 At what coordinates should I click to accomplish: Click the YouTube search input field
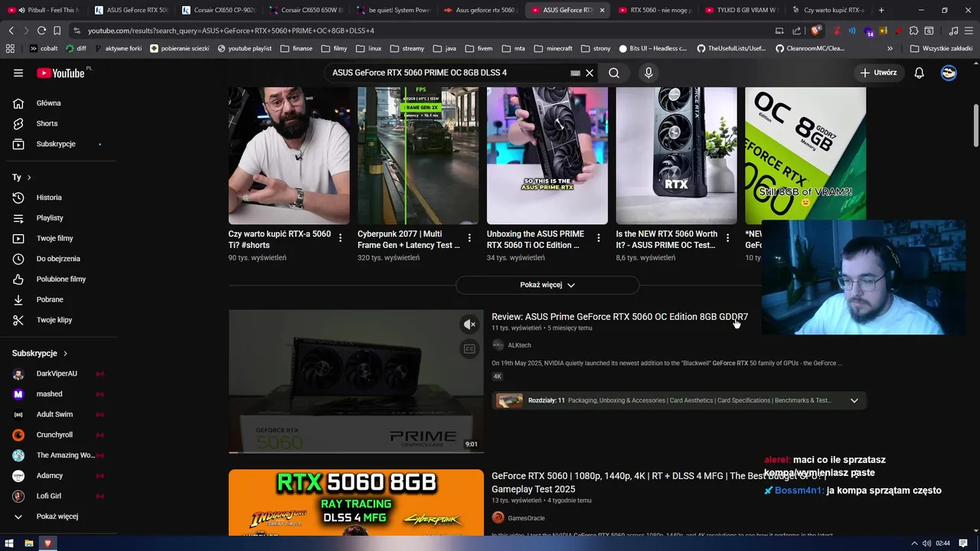tap(448, 73)
